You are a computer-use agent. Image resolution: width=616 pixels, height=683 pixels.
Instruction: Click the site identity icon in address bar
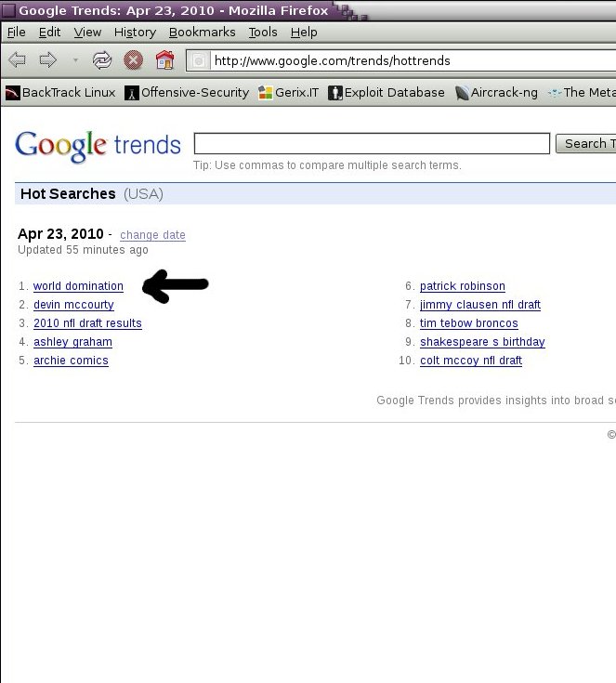199,60
